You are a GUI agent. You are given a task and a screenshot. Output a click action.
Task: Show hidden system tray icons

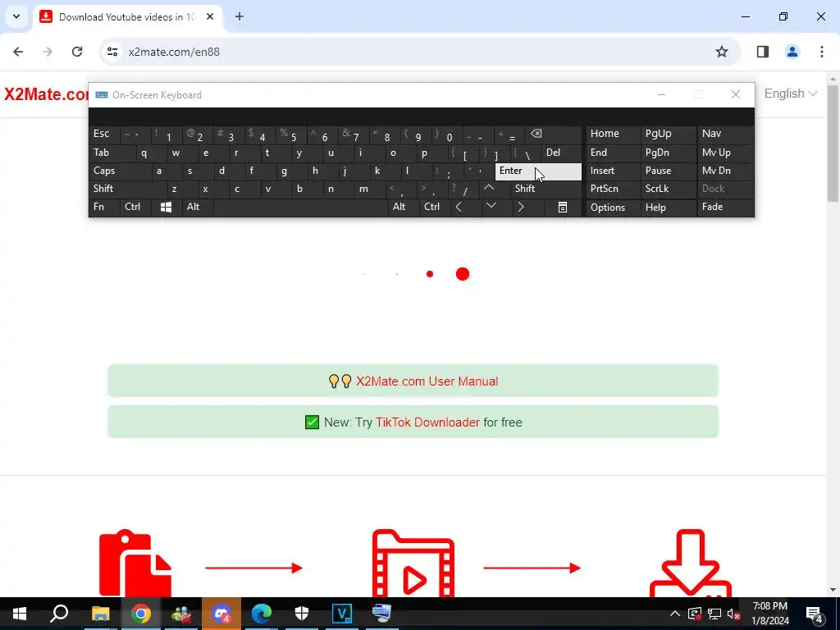tap(675, 614)
